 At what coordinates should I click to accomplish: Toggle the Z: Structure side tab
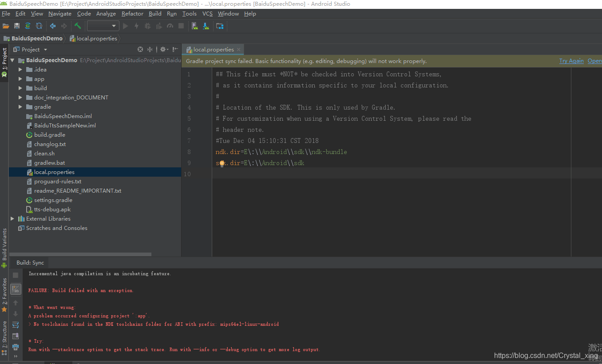[4, 338]
